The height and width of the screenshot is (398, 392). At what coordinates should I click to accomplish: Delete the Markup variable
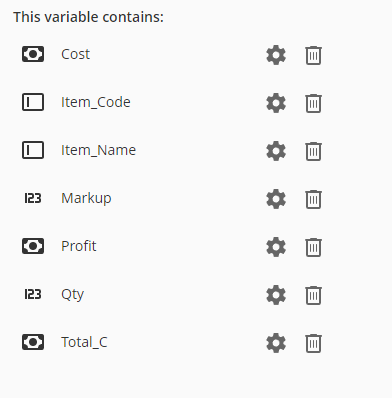[313, 199]
